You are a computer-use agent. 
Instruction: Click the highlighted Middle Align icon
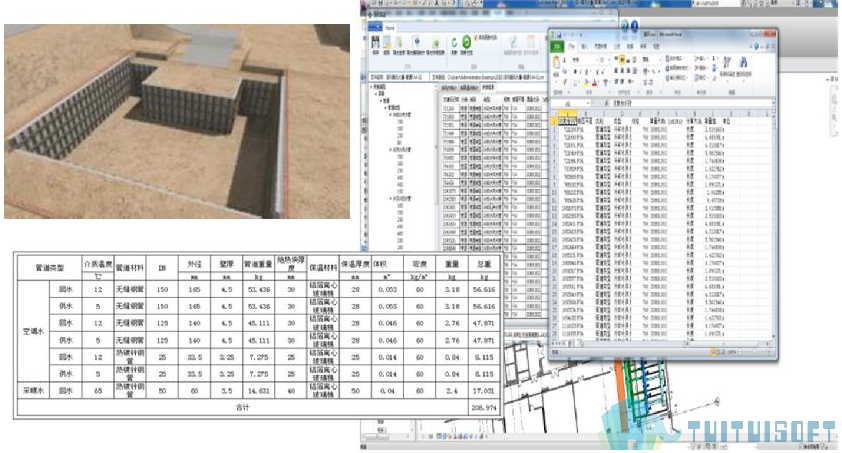(x=622, y=60)
